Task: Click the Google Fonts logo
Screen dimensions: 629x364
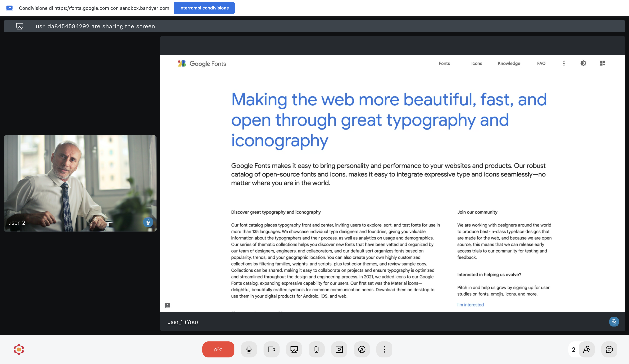Action: (x=202, y=63)
